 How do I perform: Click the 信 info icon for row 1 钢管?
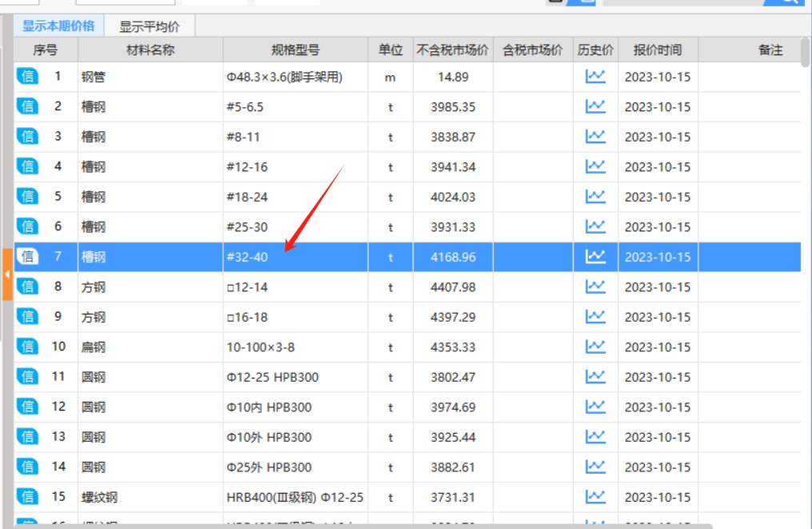pyautogui.click(x=27, y=77)
